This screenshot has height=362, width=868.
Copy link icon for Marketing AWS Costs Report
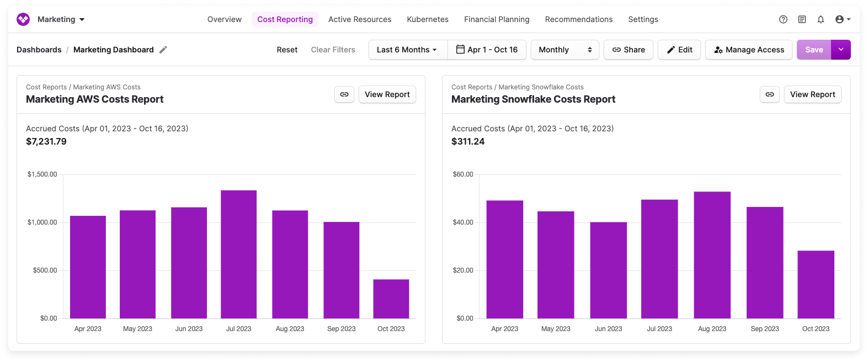point(344,94)
